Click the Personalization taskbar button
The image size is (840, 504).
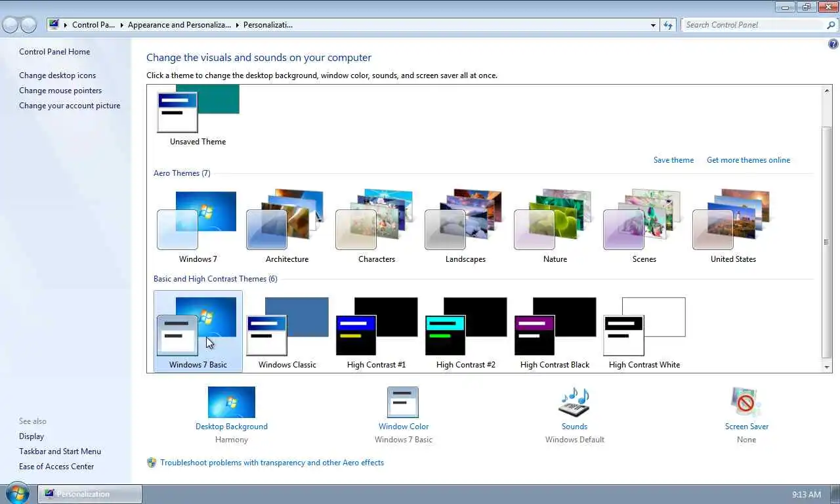point(90,494)
